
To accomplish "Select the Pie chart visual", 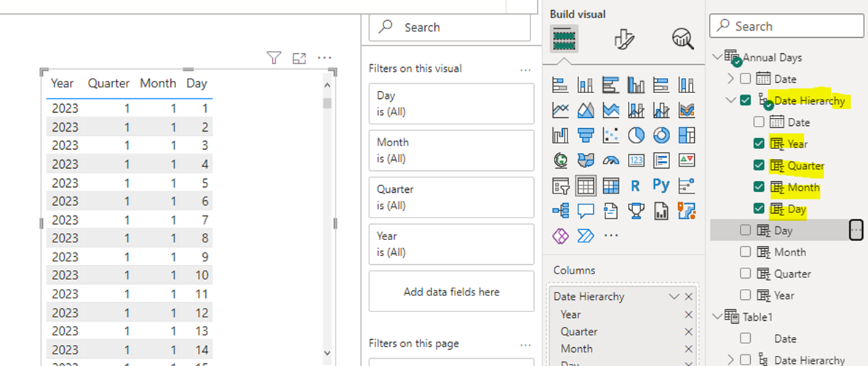I will [636, 135].
